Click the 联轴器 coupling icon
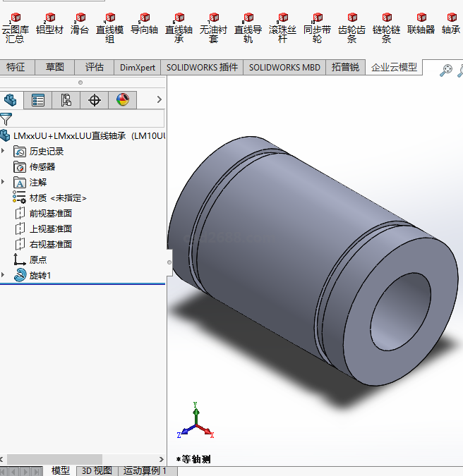 (x=421, y=19)
